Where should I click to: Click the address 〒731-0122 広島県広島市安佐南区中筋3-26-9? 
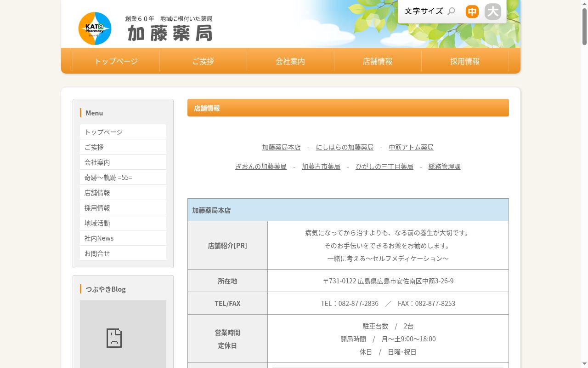[388, 281]
